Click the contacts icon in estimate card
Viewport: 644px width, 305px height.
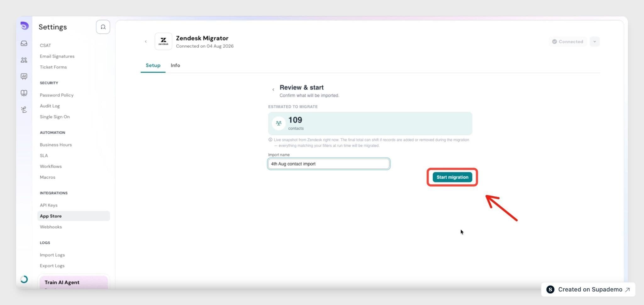[279, 123]
